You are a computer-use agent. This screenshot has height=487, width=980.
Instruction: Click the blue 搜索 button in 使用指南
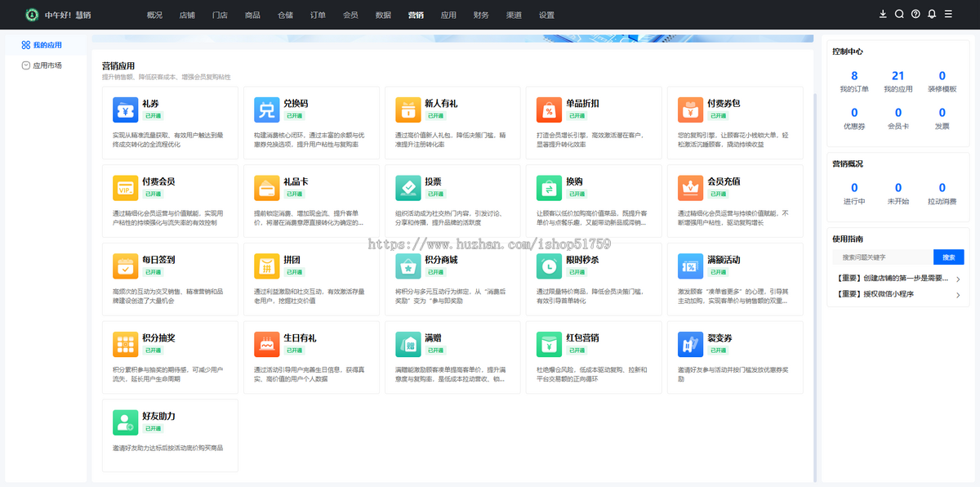tap(948, 257)
